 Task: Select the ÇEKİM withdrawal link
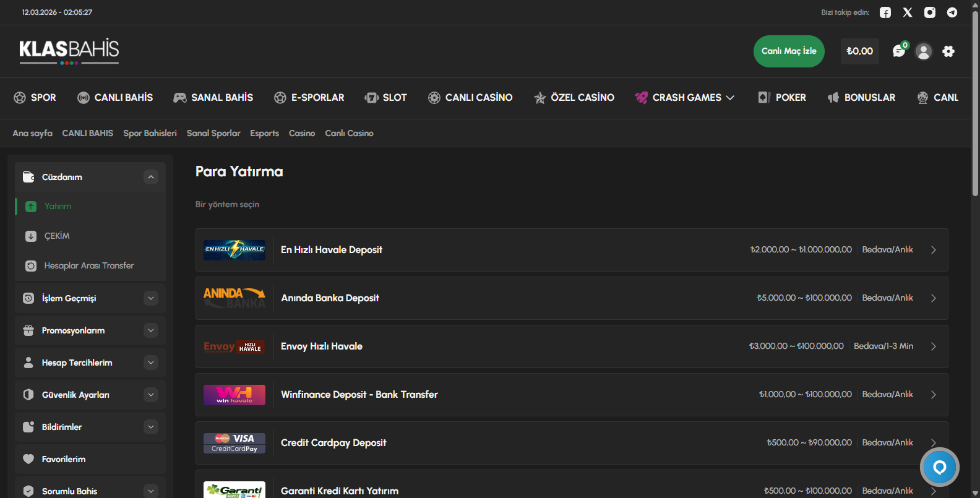pyautogui.click(x=57, y=236)
